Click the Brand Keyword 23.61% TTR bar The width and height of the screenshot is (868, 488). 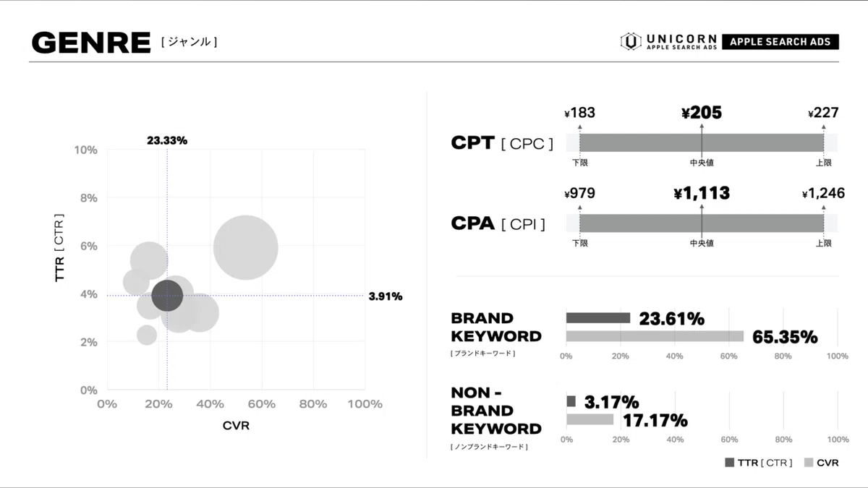click(598, 317)
